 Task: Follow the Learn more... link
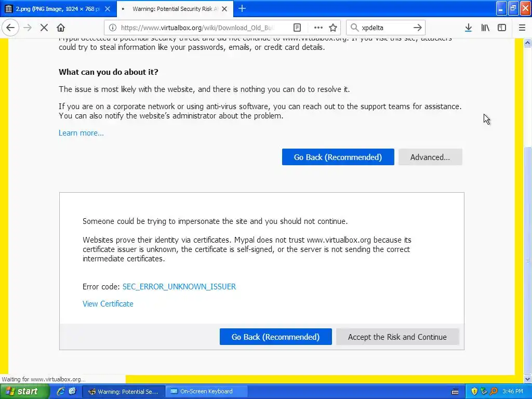tap(81, 133)
